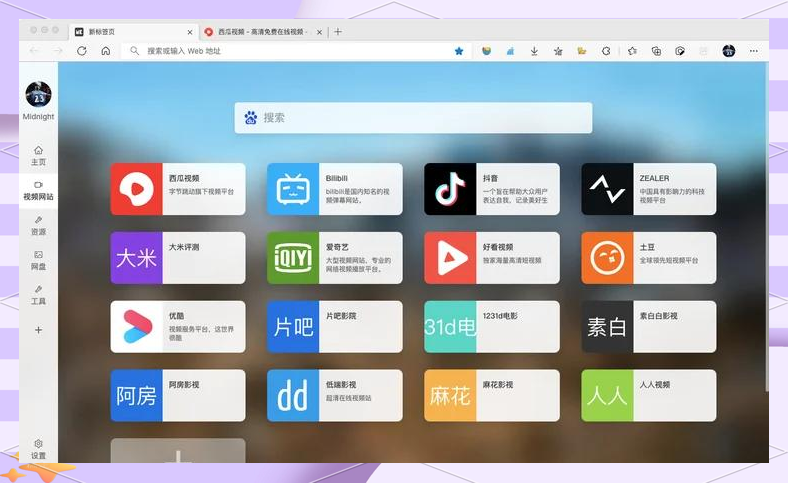This screenshot has width=788, height=483.
Task: Click the Baidu paw search engine icon
Action: pyautogui.click(x=250, y=118)
